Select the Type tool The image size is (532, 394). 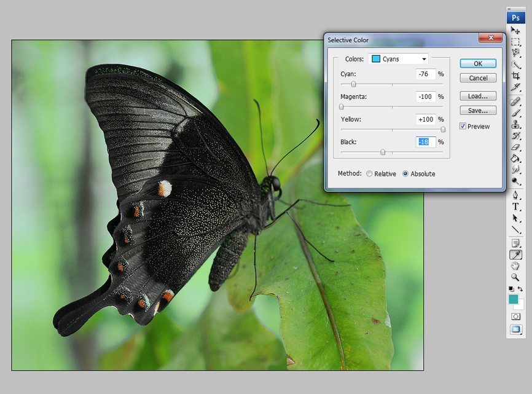(x=515, y=207)
